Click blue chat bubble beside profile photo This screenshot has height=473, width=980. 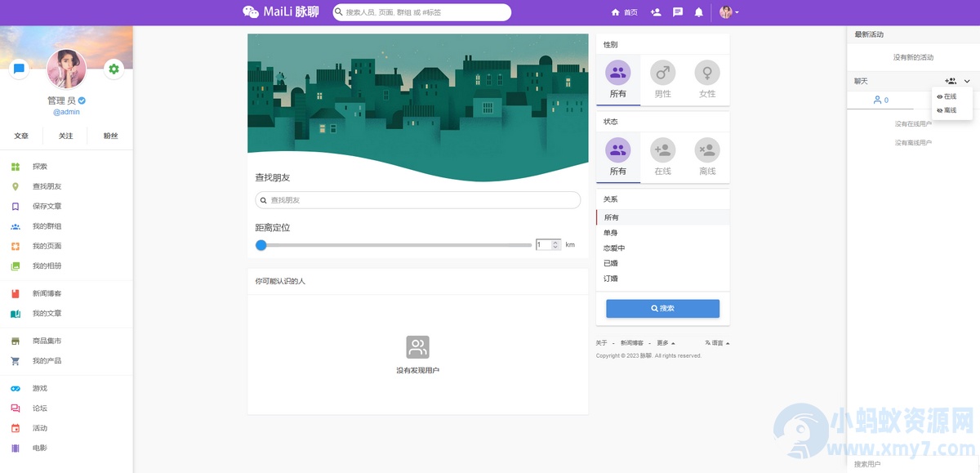(x=20, y=69)
